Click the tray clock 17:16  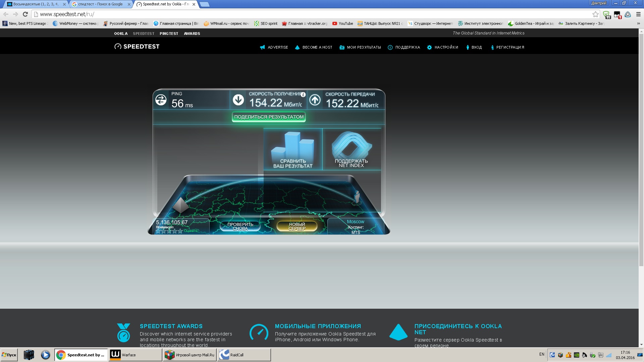[x=625, y=352]
